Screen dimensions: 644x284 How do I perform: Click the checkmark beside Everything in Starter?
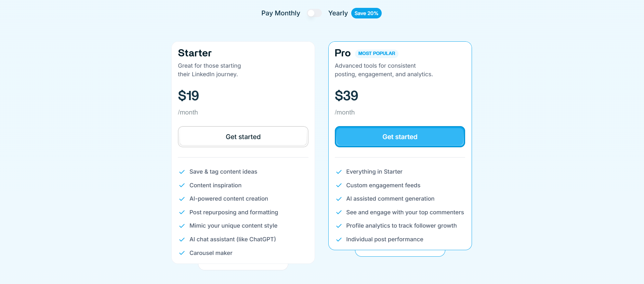coord(339,172)
